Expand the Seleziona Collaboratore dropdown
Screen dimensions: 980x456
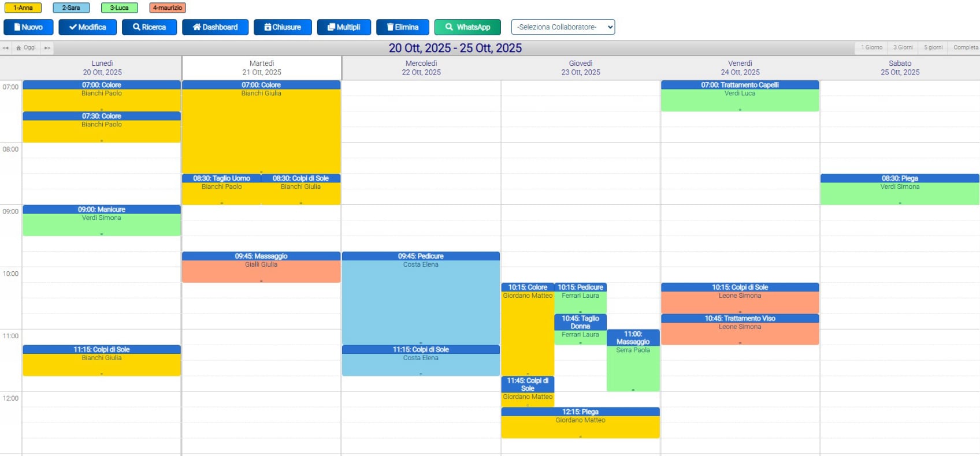pos(563,27)
